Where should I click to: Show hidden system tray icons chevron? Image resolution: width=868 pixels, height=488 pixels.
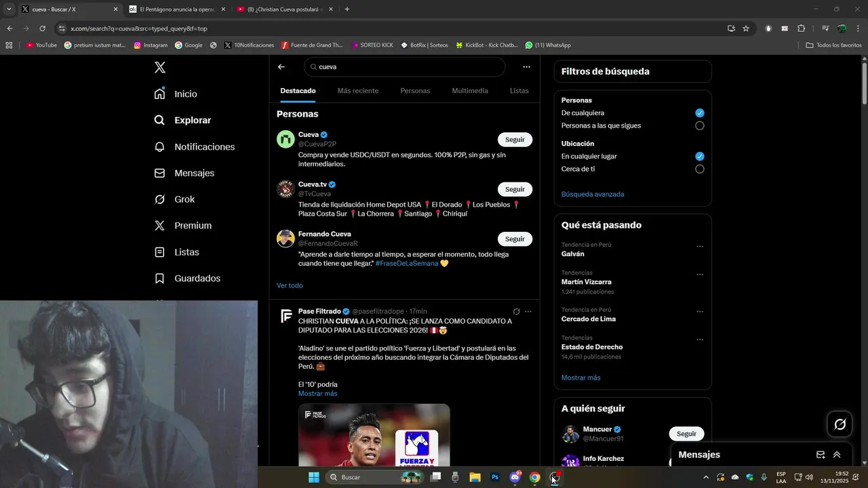[x=706, y=477]
